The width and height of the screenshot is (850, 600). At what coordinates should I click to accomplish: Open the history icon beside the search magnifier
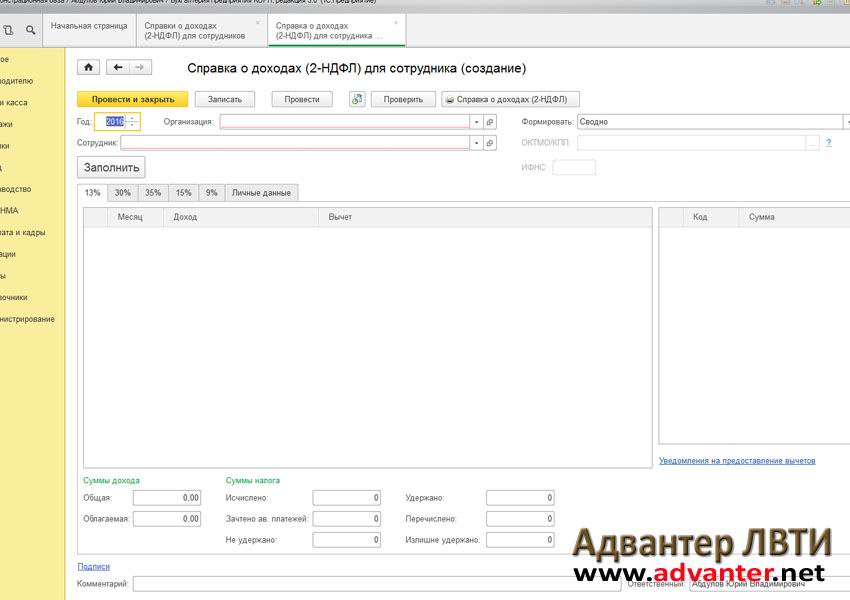coord(8,30)
